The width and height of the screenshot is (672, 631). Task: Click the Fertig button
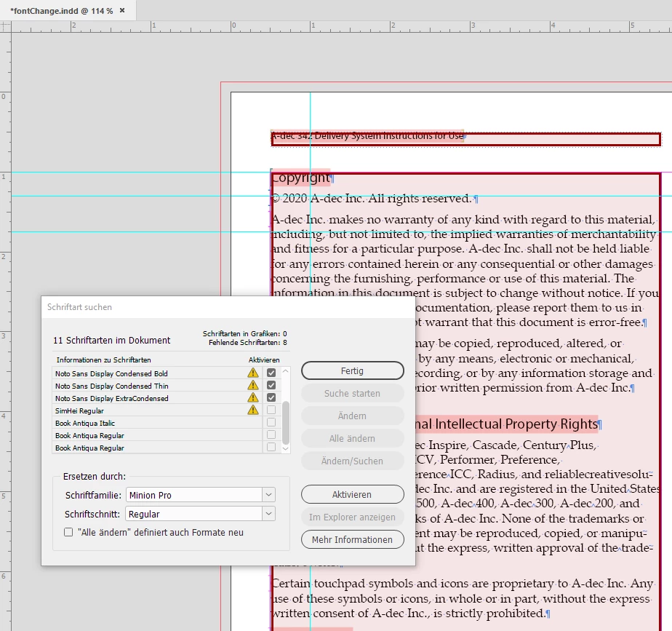352,370
